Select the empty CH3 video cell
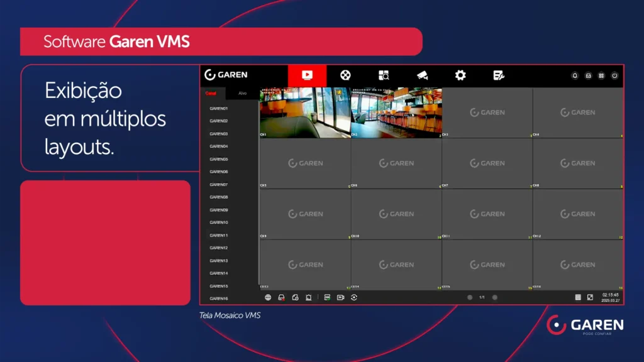The width and height of the screenshot is (644, 362). [487, 112]
